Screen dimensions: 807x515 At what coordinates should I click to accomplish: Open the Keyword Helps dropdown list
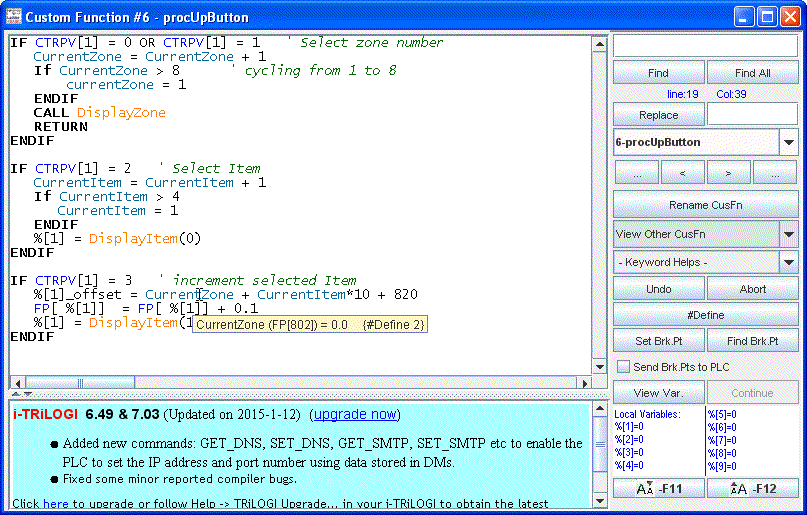(x=788, y=262)
